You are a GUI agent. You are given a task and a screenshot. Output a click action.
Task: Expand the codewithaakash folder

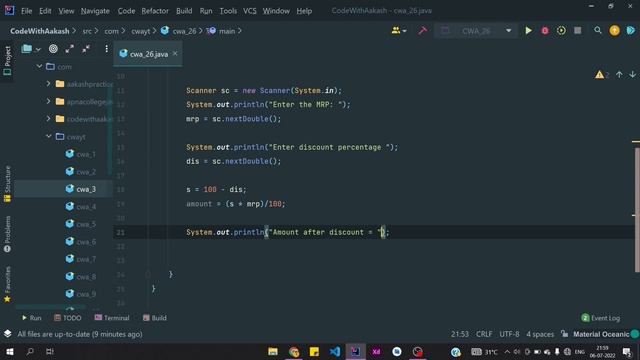point(48,119)
